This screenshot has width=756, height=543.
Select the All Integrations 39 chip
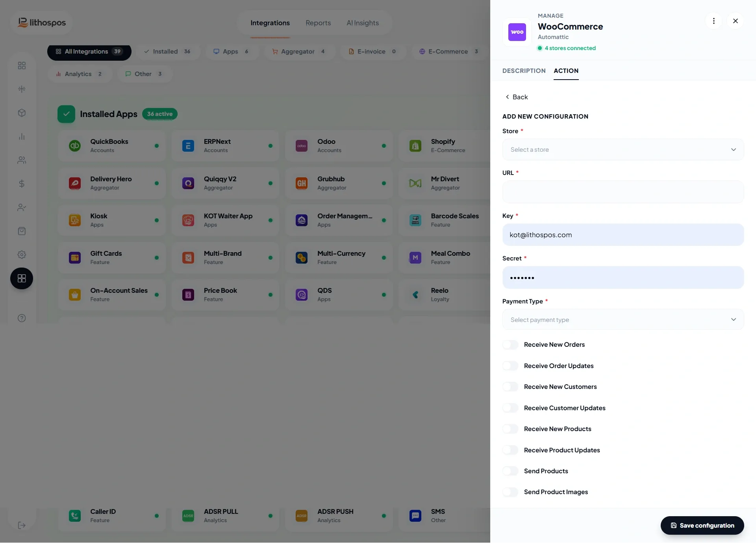click(89, 52)
